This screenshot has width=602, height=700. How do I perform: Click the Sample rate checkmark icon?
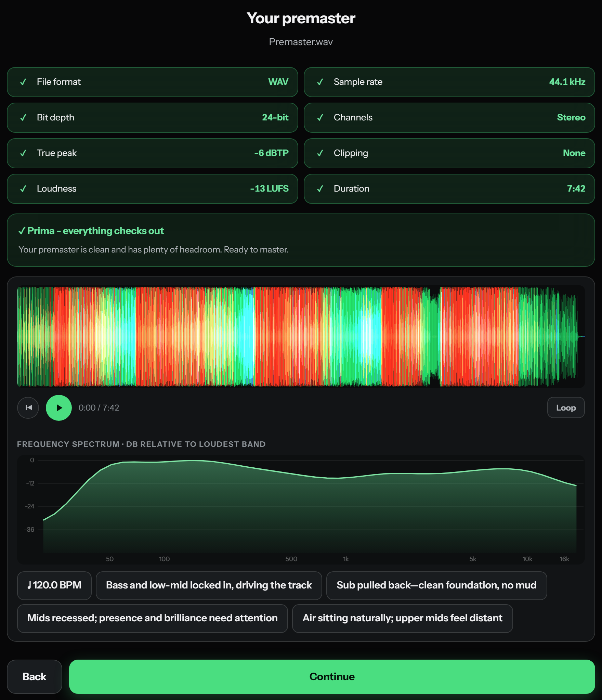320,82
